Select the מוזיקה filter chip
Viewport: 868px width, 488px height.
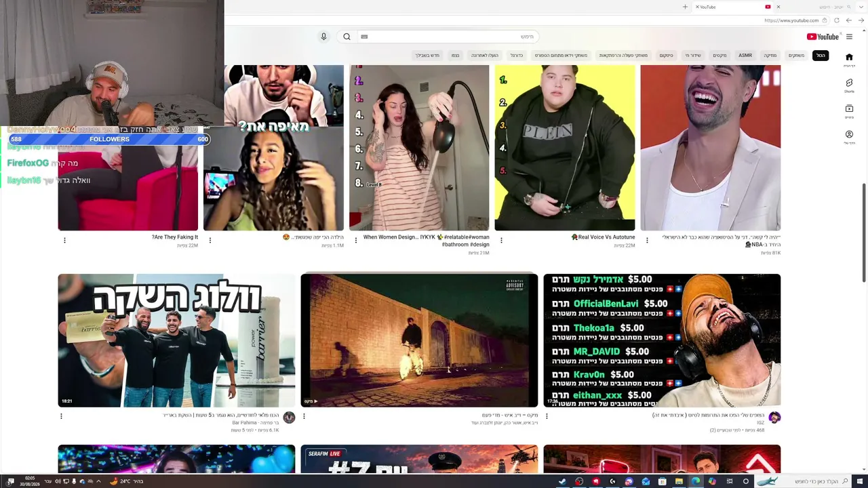click(770, 56)
